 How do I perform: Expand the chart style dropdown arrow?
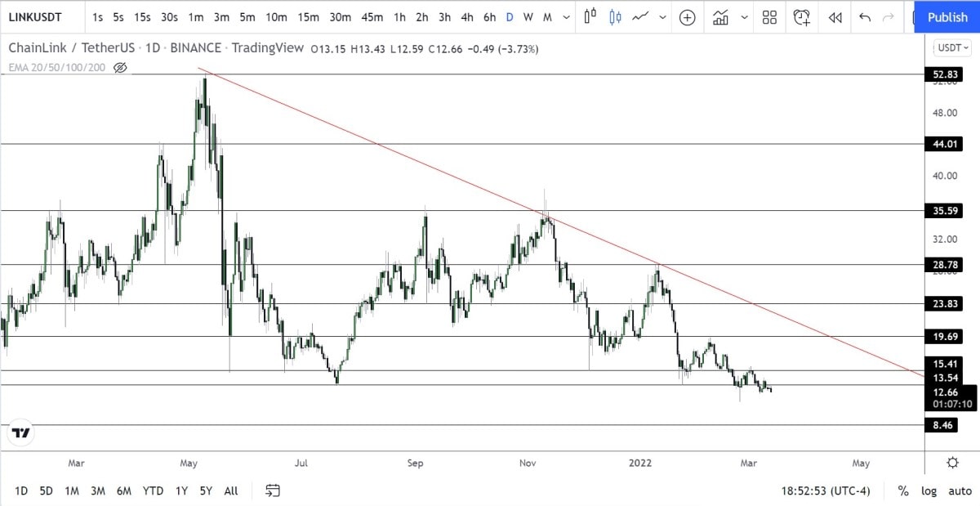click(x=661, y=17)
